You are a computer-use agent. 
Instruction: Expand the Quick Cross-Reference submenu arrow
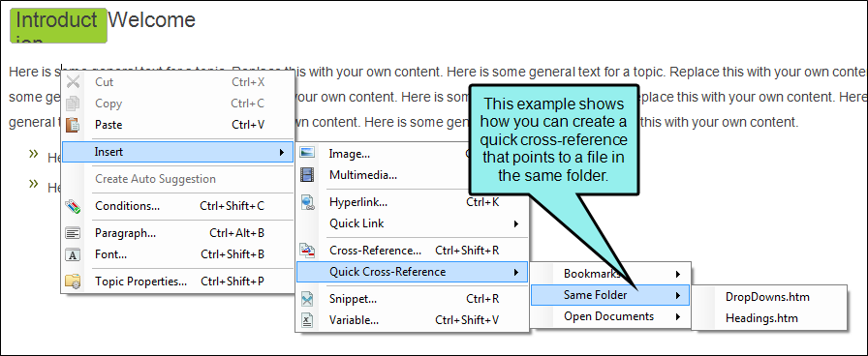[516, 272]
